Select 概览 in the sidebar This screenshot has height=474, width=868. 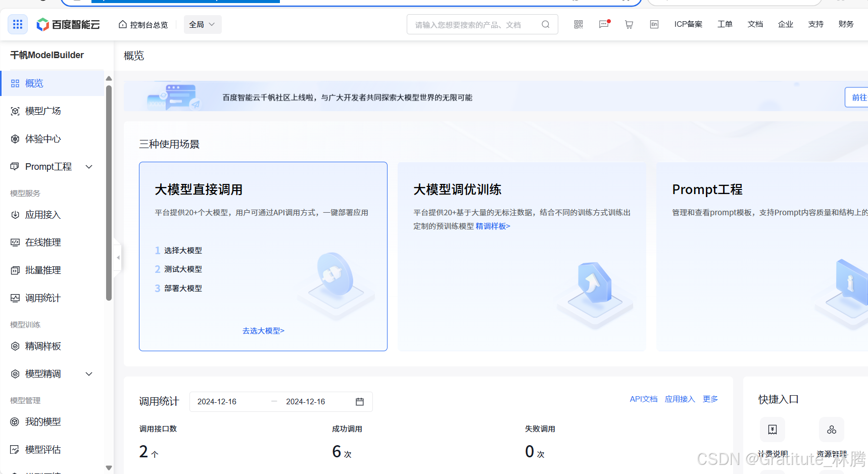53,83
